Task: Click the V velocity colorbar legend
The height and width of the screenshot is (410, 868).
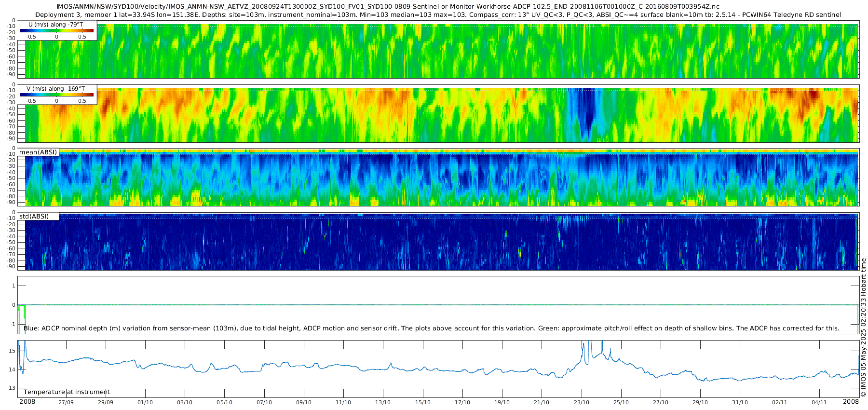Action: tap(57, 95)
